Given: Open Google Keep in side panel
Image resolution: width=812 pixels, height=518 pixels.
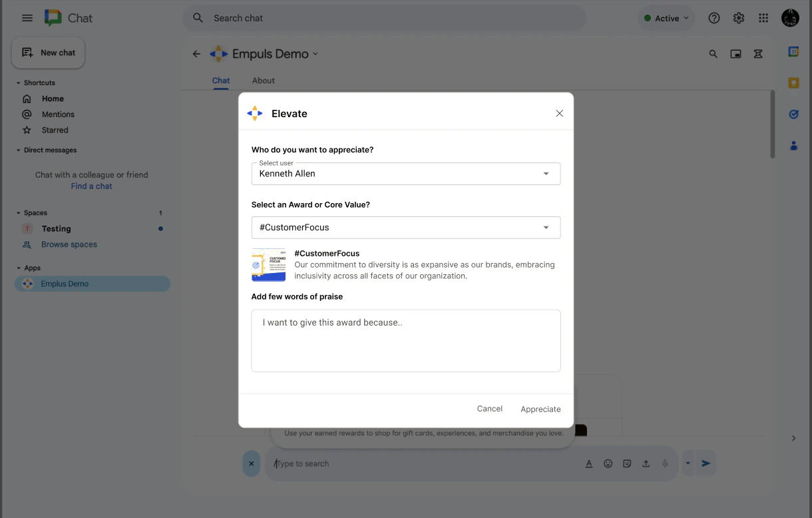Looking at the screenshot, I should 793,83.
